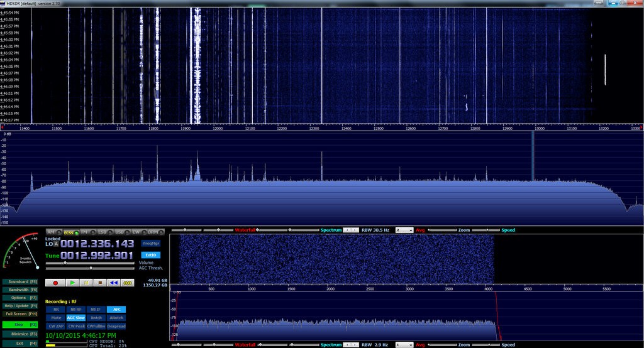Click the green Stop [F2] button
Screen dimensions: 644x348
[20, 325]
